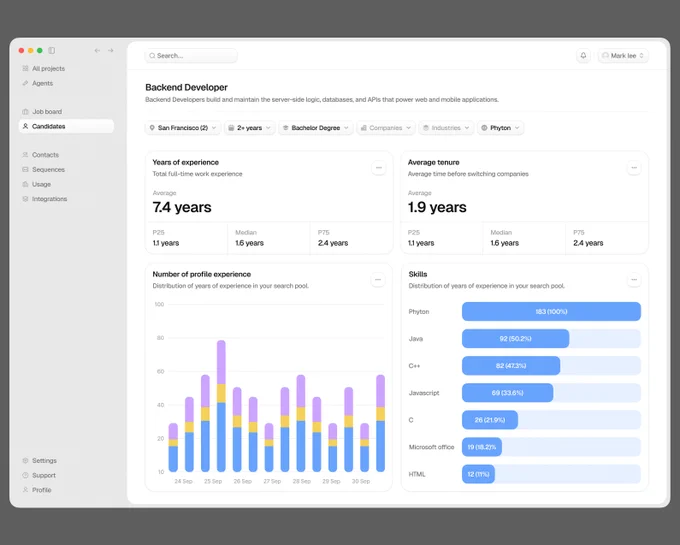The height and width of the screenshot is (545, 680).
Task: Open the Mark lee account dropdown
Action: click(x=623, y=55)
